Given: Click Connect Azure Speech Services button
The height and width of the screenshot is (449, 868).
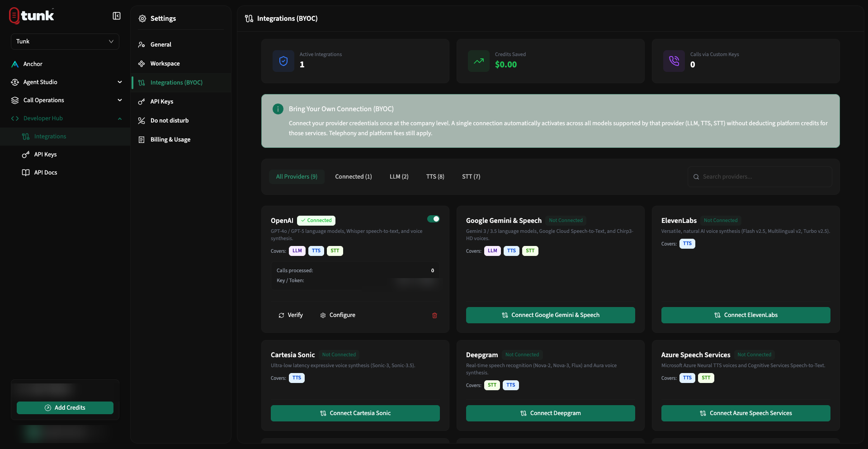Looking at the screenshot, I should point(746,413).
